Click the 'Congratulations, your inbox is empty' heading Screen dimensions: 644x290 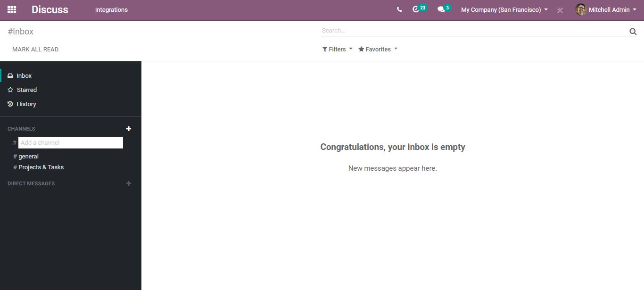click(x=393, y=147)
